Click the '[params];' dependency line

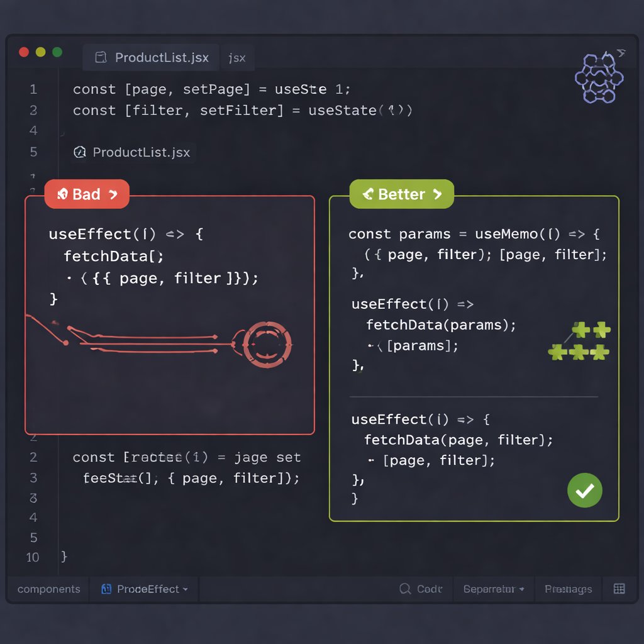pyautogui.click(x=423, y=346)
